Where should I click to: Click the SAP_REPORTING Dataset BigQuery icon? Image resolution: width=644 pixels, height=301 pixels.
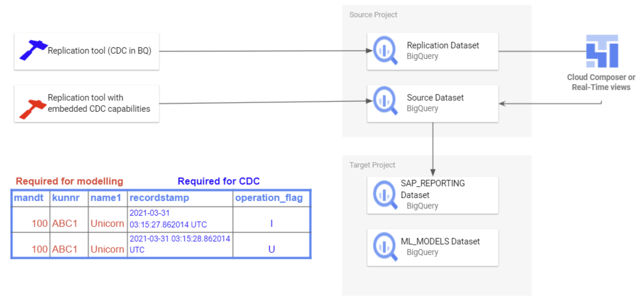(x=385, y=195)
